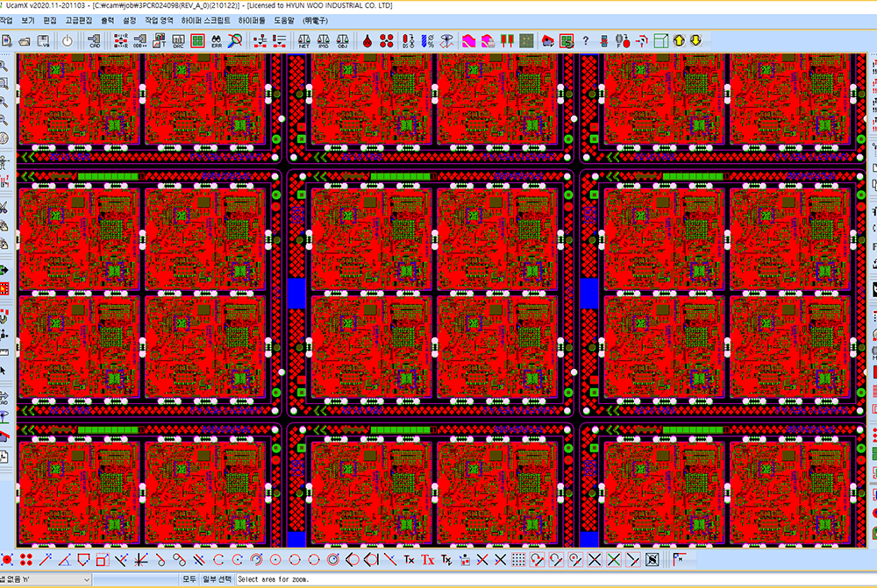Select the dotted grid icon in bottom toolbar
Screen dimensions: 877x588
click(x=518, y=559)
